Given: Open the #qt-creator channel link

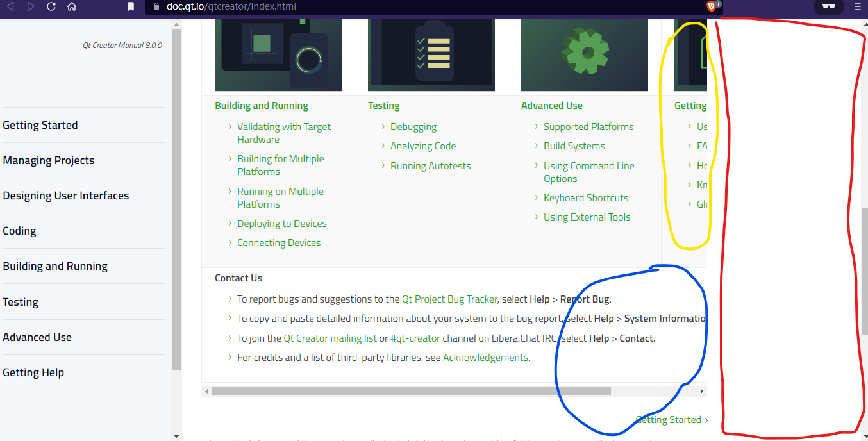Looking at the screenshot, I should pyautogui.click(x=417, y=338).
